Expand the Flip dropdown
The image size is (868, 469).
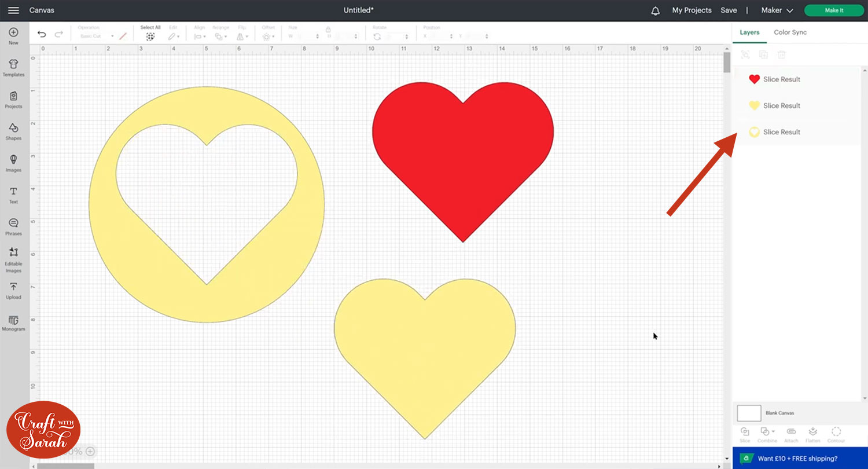tap(241, 34)
